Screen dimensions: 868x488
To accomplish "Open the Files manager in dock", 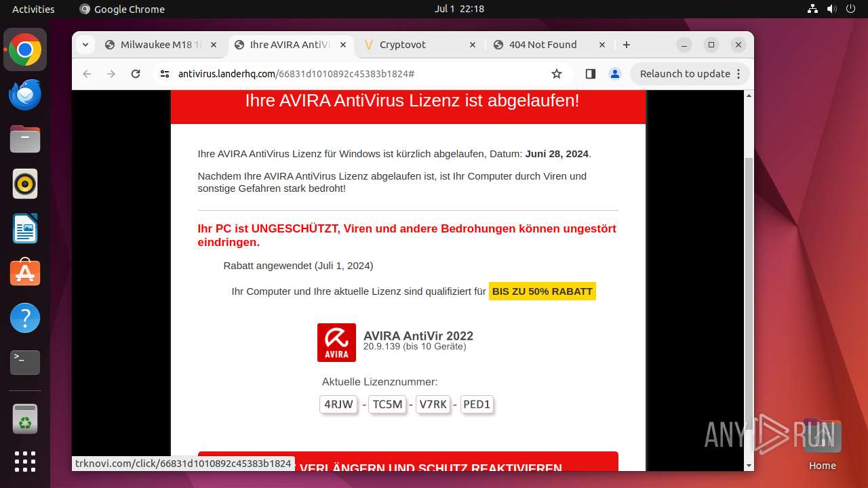I will 25,140.
